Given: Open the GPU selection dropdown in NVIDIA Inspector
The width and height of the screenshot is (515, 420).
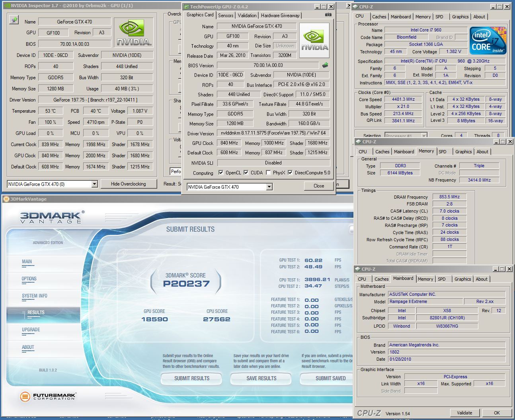Looking at the screenshot, I should click(94, 184).
